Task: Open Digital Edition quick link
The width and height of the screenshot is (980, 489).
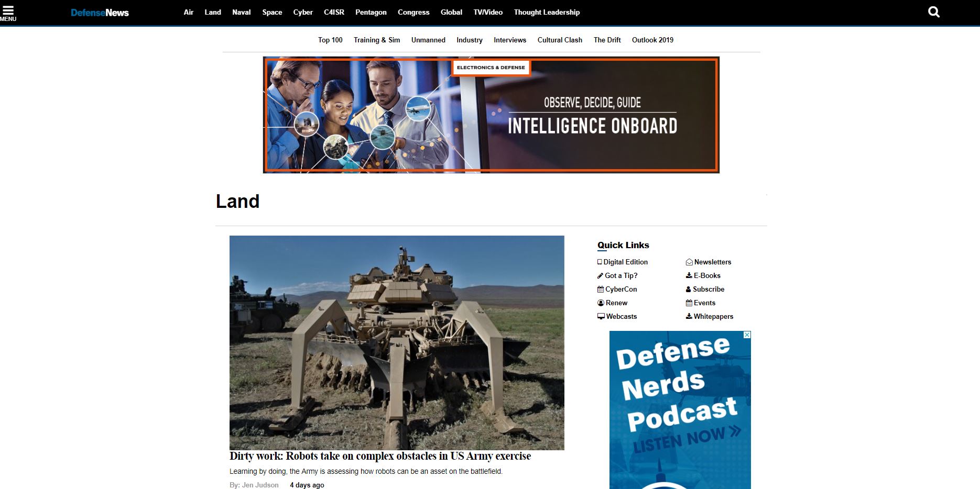Action: pos(625,262)
